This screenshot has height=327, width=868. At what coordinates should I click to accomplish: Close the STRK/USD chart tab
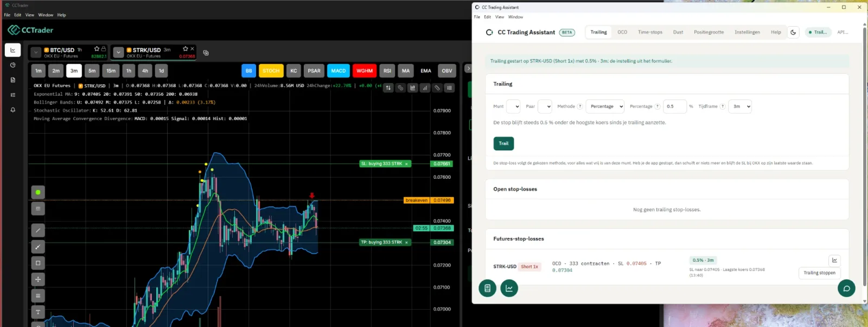192,49
